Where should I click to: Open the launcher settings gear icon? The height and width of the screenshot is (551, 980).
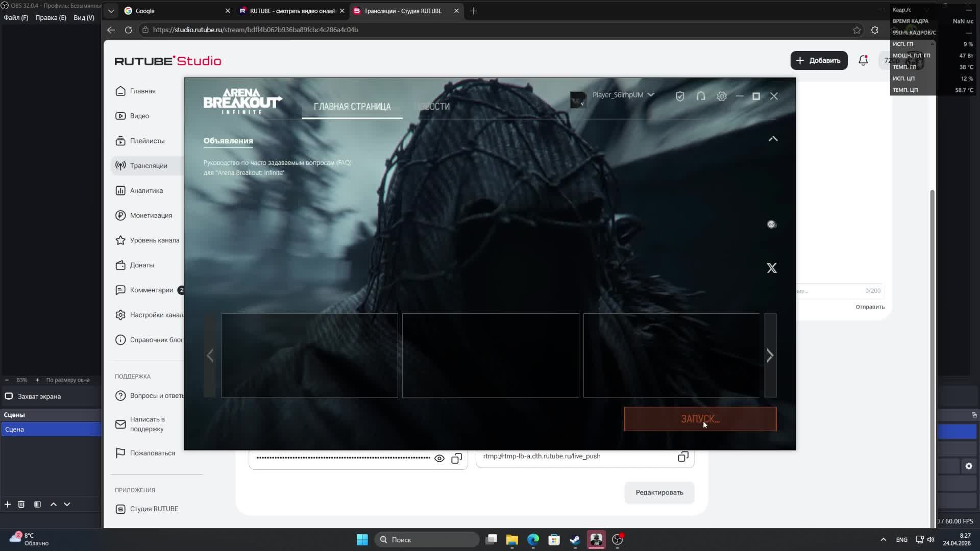721,96
